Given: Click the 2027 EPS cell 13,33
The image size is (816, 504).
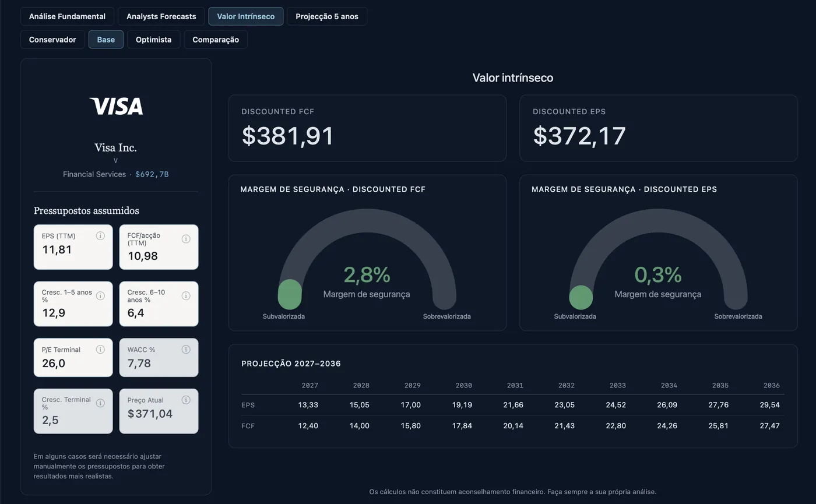Looking at the screenshot, I should [308, 405].
